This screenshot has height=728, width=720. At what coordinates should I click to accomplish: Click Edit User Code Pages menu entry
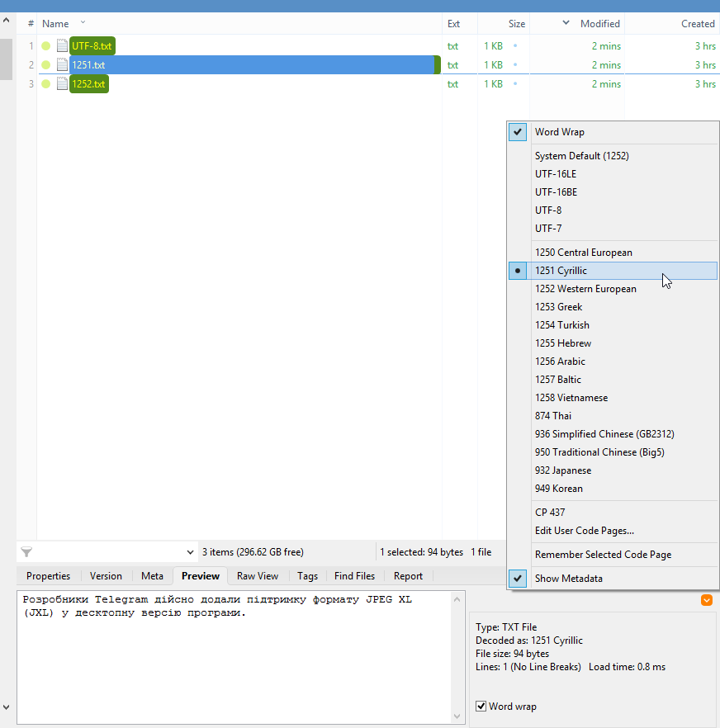pyautogui.click(x=584, y=531)
